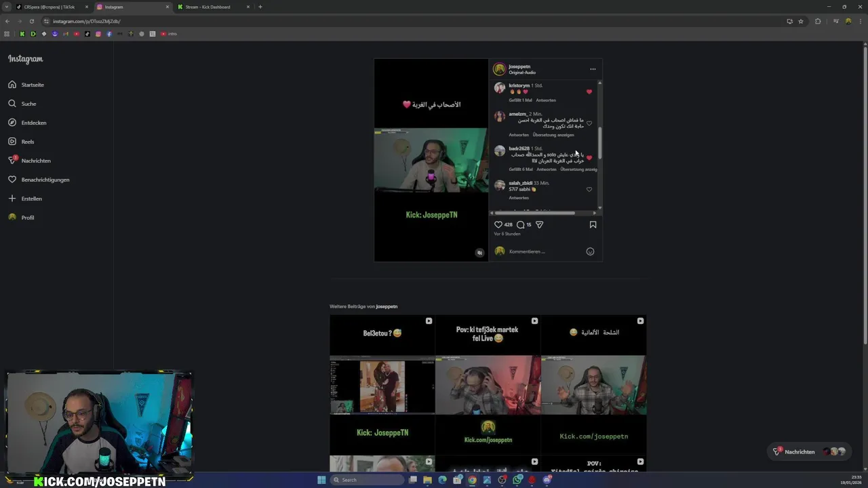868x488 pixels.
Task: Open the emoji picker in comment box
Action: coord(590,251)
